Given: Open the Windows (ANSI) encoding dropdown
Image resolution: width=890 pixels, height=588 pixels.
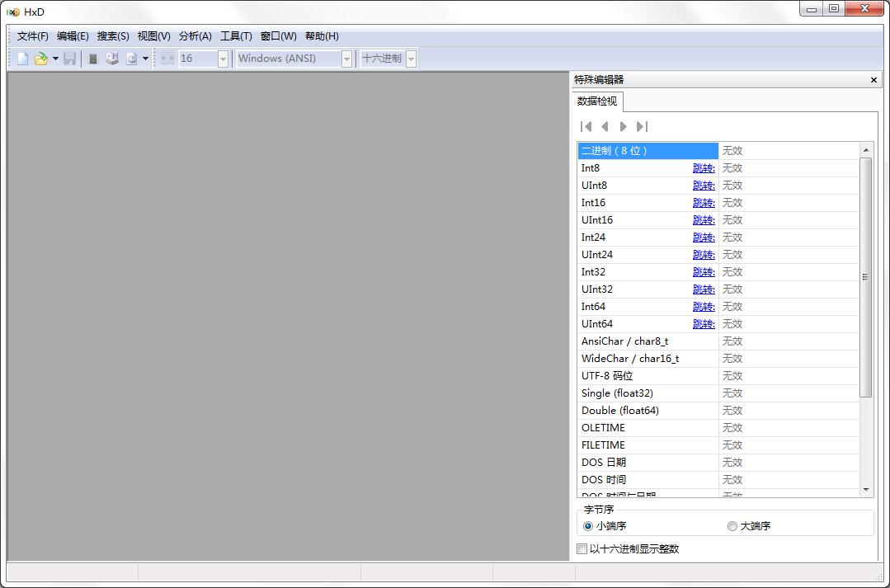Looking at the screenshot, I should [346, 58].
